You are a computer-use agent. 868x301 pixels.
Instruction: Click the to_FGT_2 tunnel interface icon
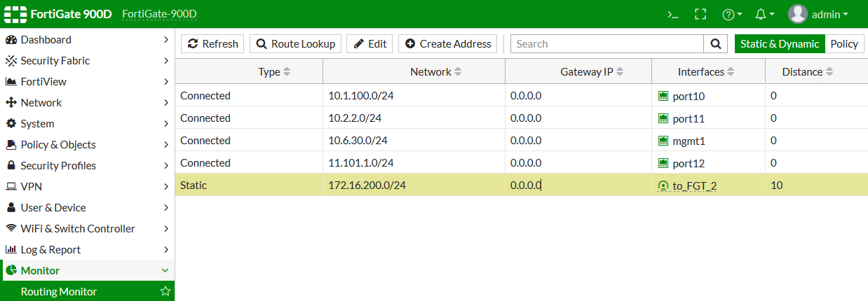click(663, 186)
